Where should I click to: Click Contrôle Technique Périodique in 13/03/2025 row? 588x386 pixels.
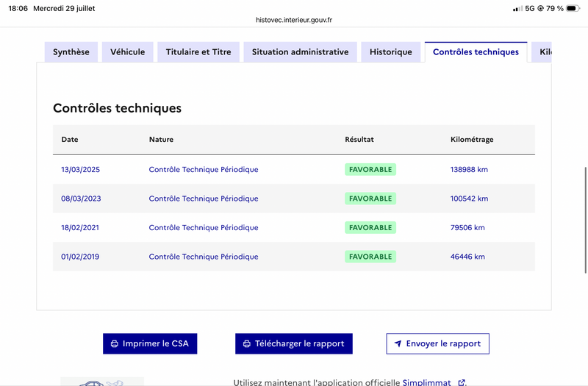coord(204,170)
